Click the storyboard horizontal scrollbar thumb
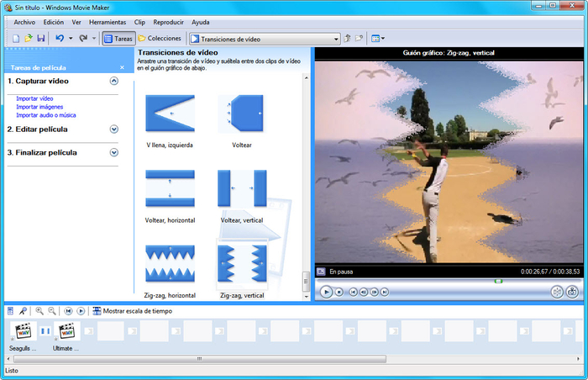This screenshot has width=588, height=380. coord(200,359)
